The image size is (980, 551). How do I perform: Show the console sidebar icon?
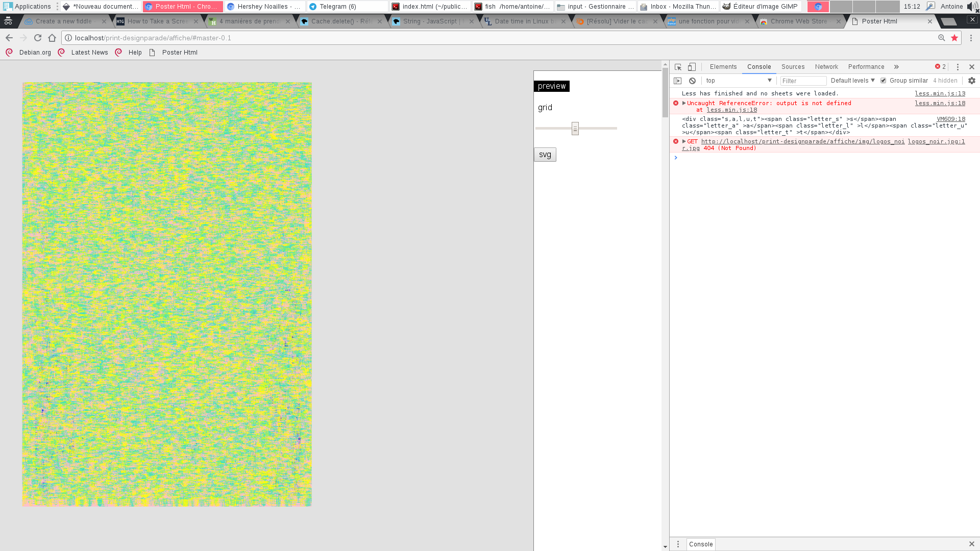678,81
